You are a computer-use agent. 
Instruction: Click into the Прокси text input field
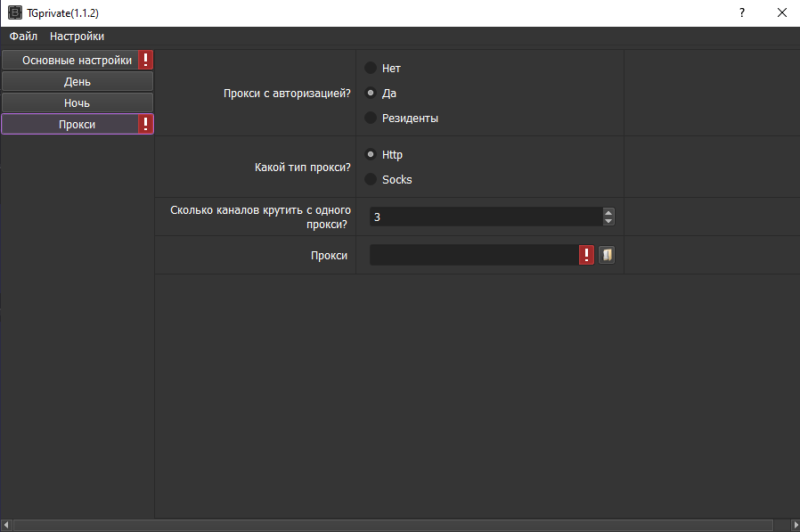click(474, 256)
